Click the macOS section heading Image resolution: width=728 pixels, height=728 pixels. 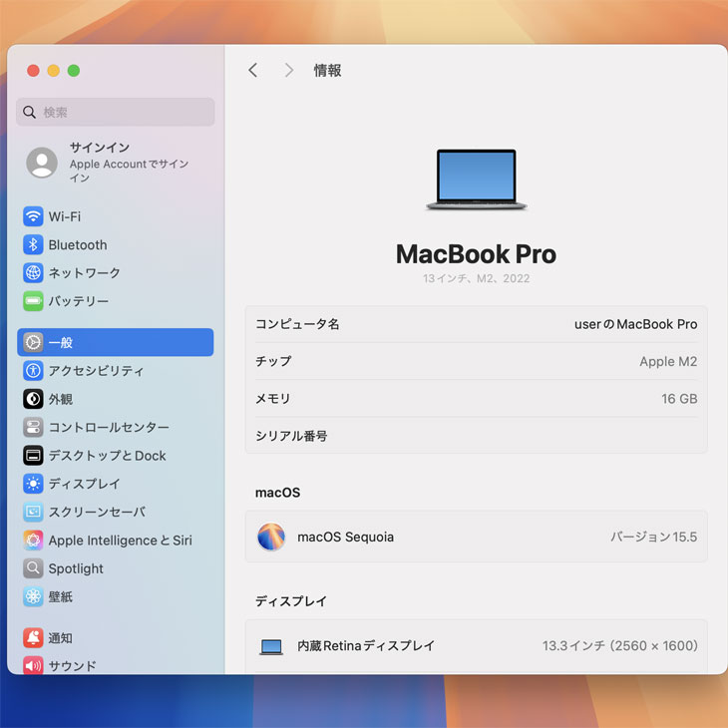coord(277,492)
